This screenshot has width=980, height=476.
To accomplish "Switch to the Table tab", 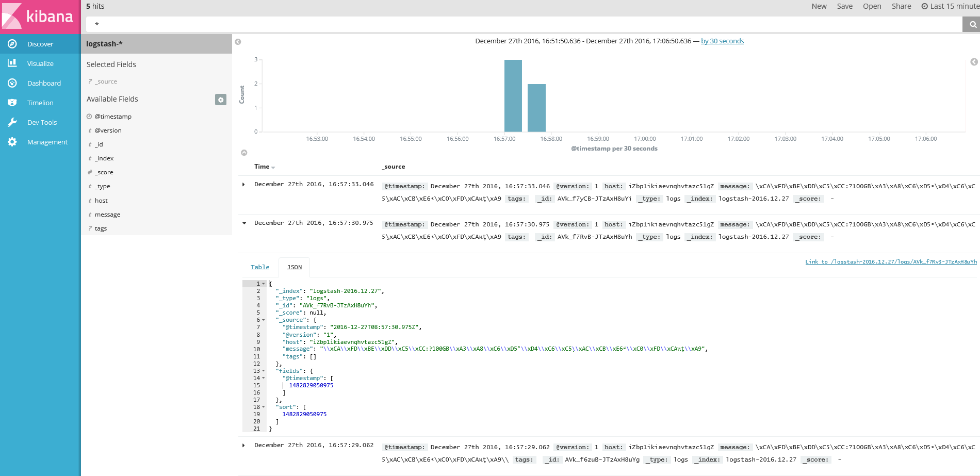I will click(x=260, y=267).
